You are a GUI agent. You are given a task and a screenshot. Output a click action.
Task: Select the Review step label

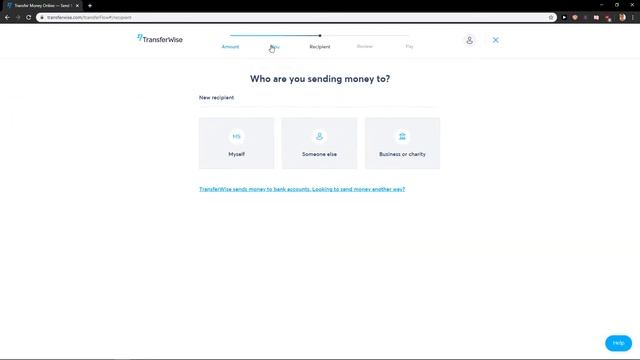364,47
